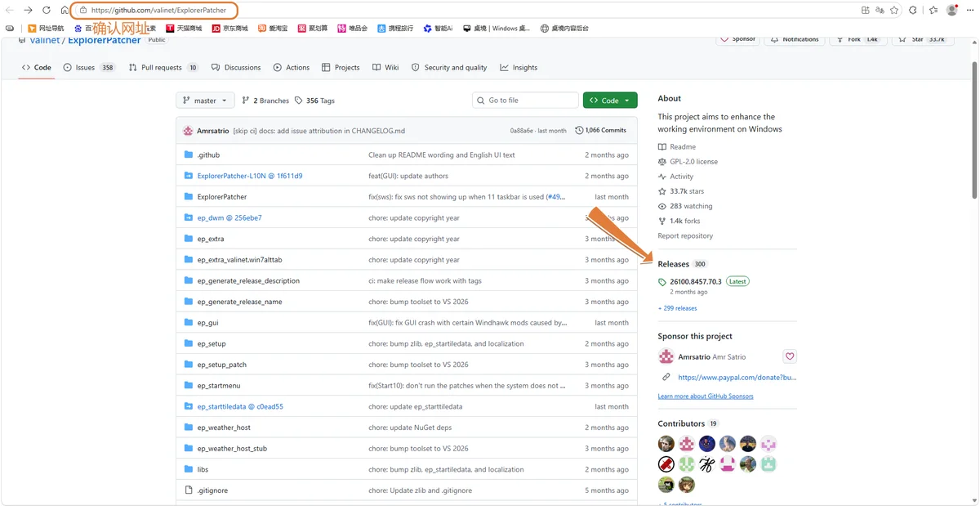
Task: Click the browser Forward arrow
Action: (x=28, y=10)
